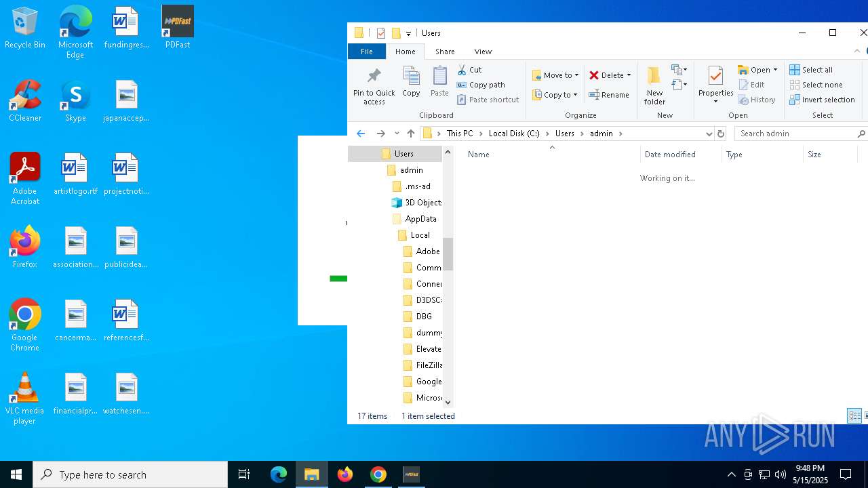Select Microsoft Edge desktop shortcut
This screenshot has width=868, height=488.
coord(75,33)
